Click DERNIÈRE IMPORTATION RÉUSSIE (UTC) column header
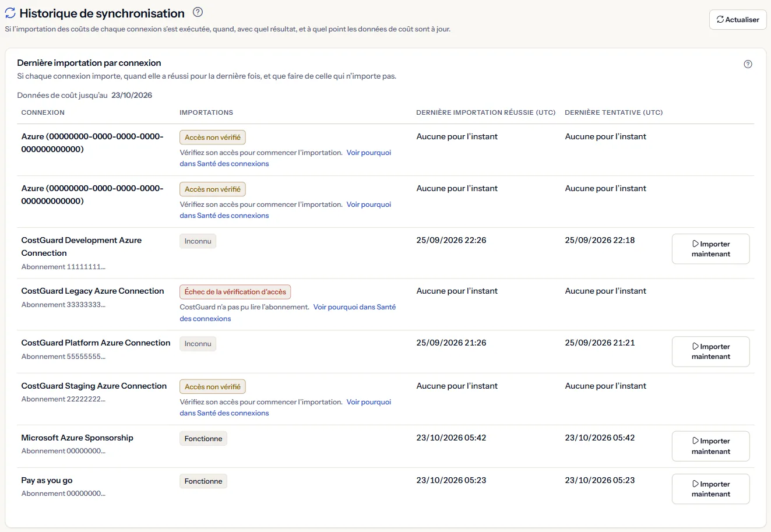Screen dimensions: 771x532 coord(486,112)
